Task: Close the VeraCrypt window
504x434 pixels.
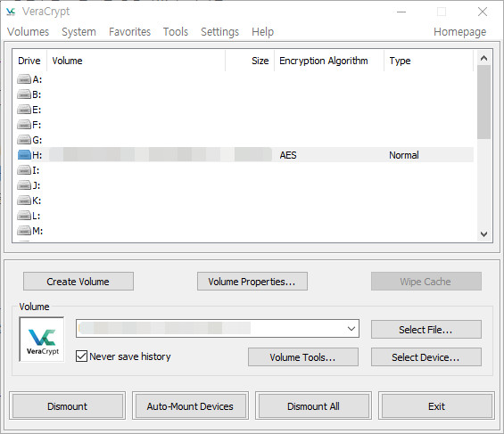Action: pyautogui.click(x=482, y=12)
